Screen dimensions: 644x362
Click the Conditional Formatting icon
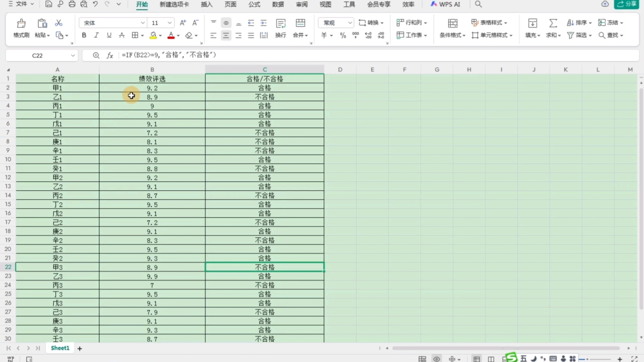point(452,23)
